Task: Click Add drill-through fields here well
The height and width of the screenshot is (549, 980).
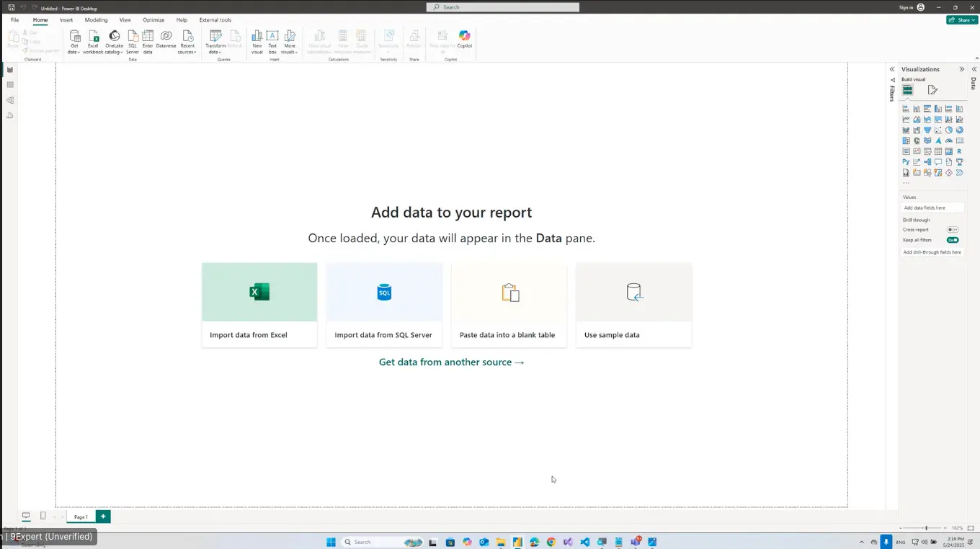Action: 933,252
